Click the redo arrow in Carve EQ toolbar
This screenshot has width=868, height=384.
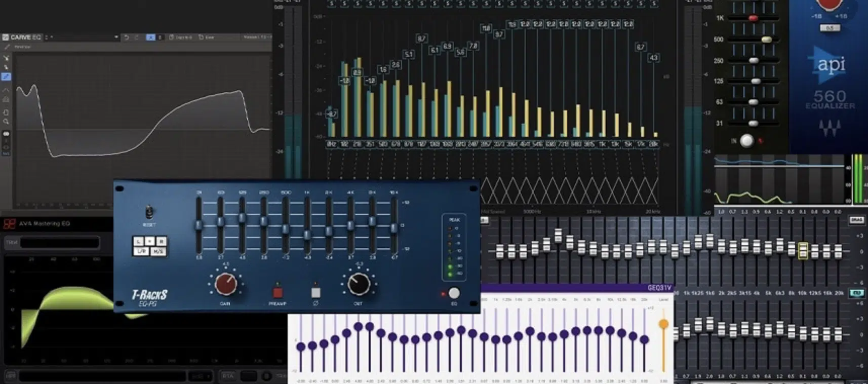[137, 37]
